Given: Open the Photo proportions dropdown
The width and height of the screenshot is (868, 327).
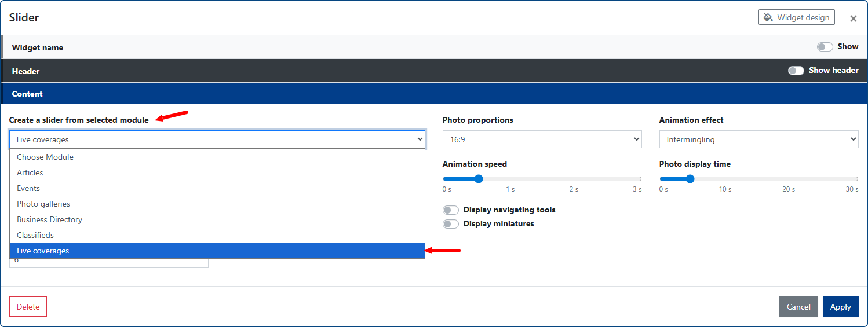Looking at the screenshot, I should pyautogui.click(x=542, y=139).
